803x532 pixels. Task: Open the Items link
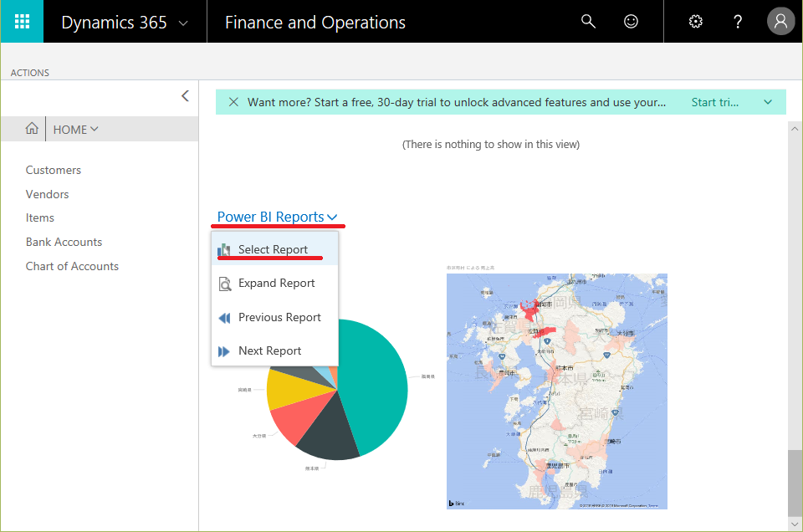coord(40,217)
